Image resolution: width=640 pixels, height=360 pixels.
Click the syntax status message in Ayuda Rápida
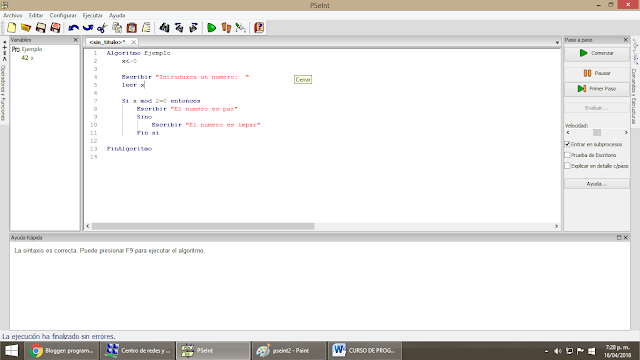109,251
